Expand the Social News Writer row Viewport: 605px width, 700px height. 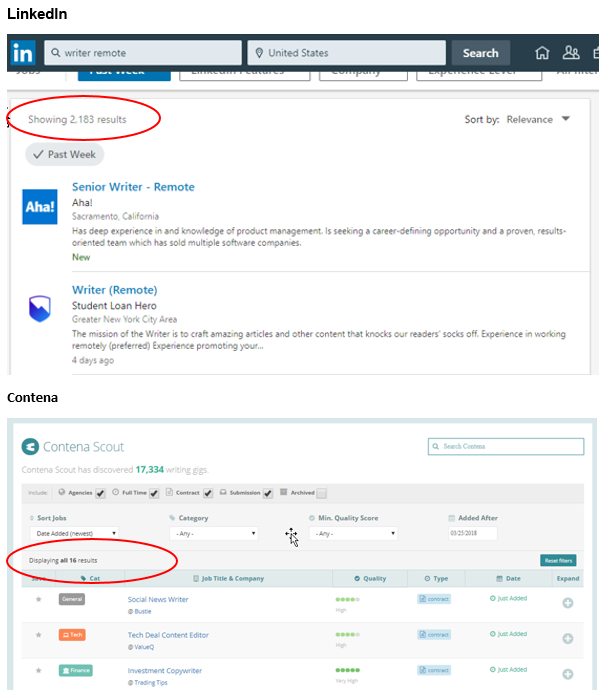click(567, 603)
